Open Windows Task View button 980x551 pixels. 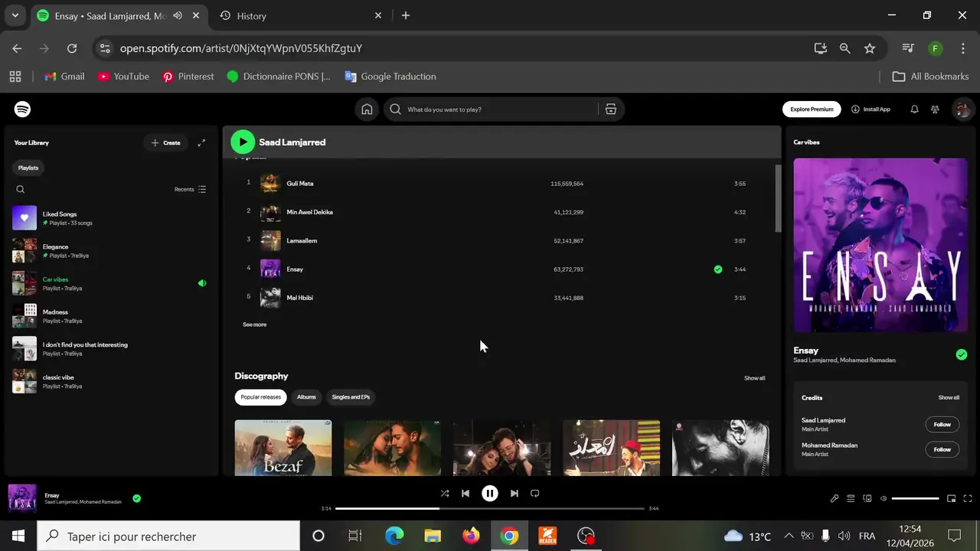click(x=355, y=536)
